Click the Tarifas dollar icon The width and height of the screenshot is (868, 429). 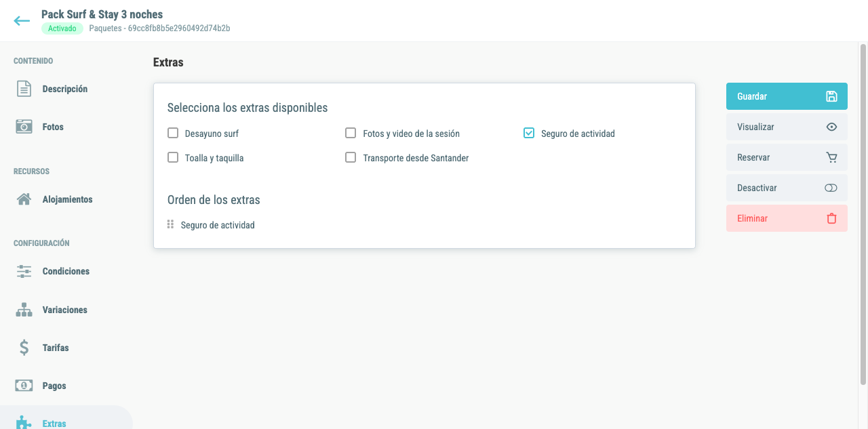click(x=24, y=348)
